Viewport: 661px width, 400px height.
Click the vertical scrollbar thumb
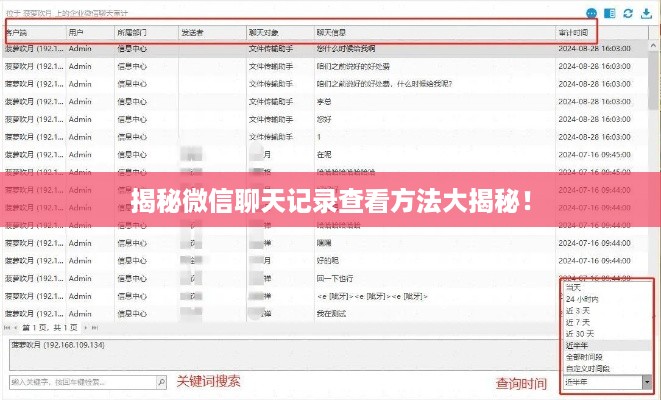[x=653, y=80]
